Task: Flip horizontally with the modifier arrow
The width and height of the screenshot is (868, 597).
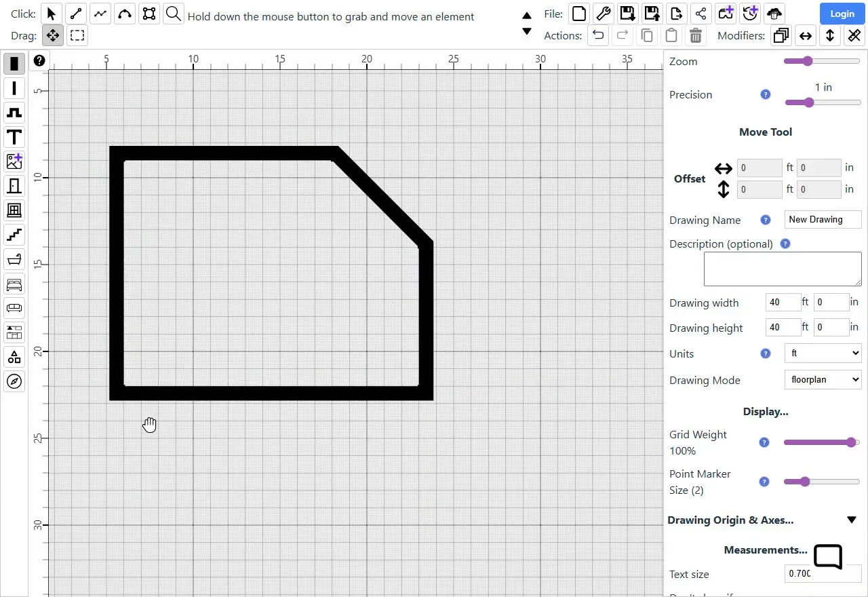Action: (806, 35)
